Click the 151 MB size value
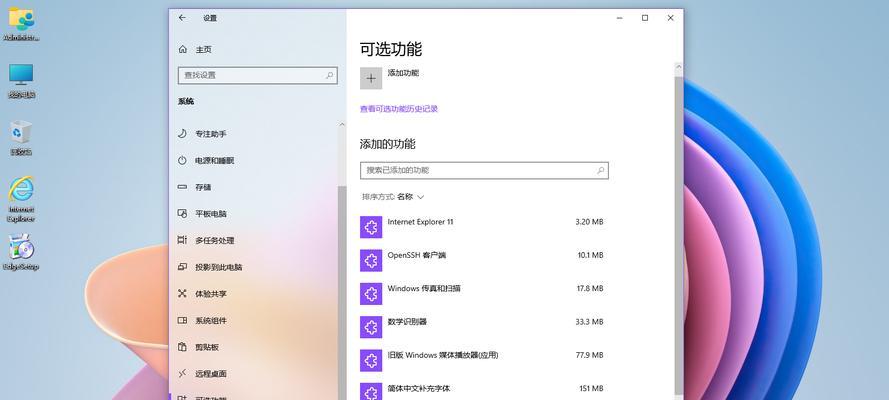The height and width of the screenshot is (400, 889). click(591, 389)
